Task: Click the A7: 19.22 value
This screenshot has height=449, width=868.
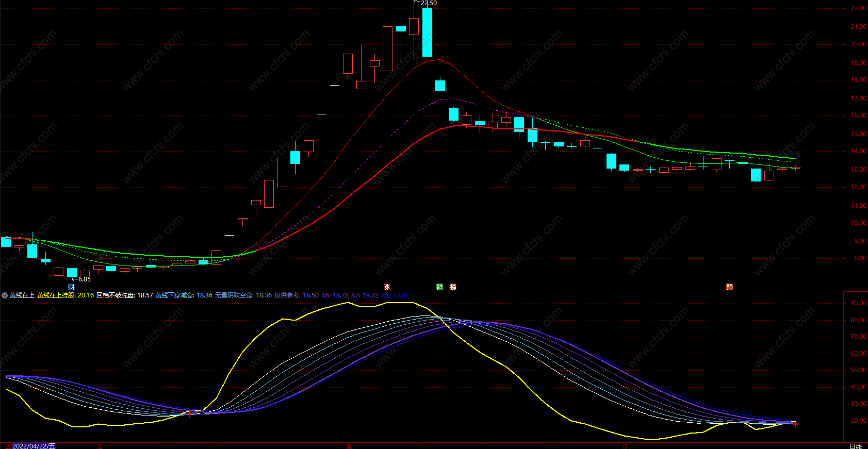Action: tap(365, 295)
